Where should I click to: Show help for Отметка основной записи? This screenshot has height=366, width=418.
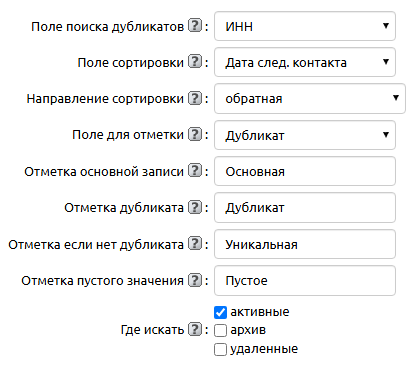(x=195, y=171)
